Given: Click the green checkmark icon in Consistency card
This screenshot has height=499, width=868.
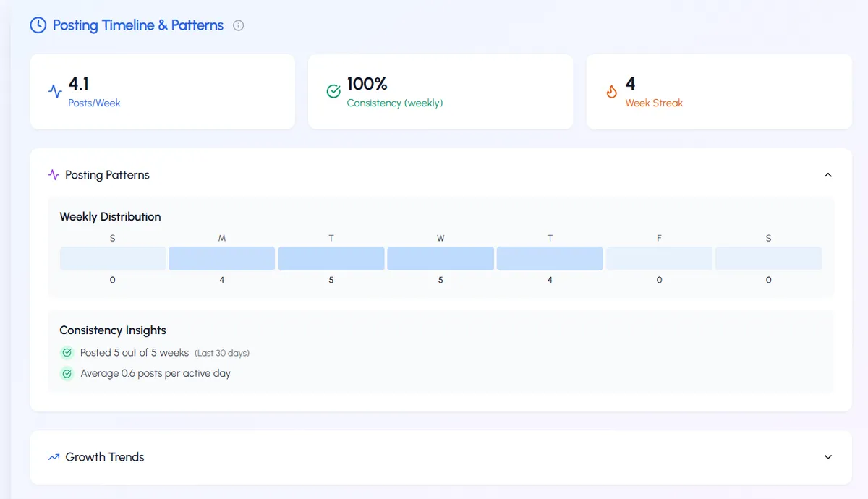Looking at the screenshot, I should pos(333,92).
